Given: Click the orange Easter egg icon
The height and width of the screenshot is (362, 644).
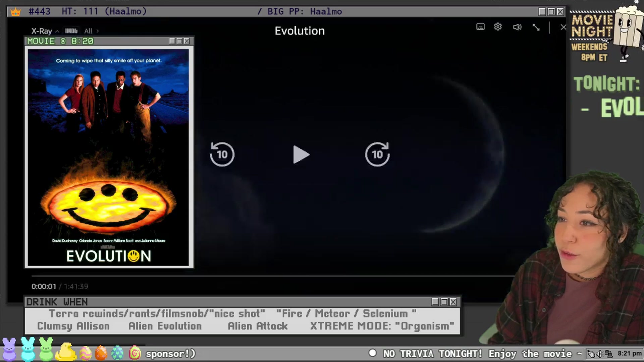Looking at the screenshot, I should click(101, 353).
